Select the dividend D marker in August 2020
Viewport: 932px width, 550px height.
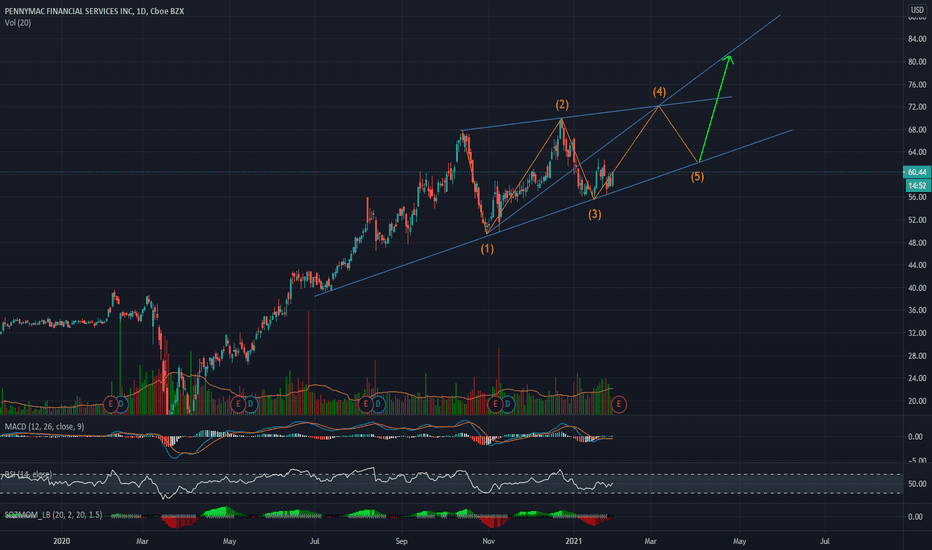coord(377,404)
